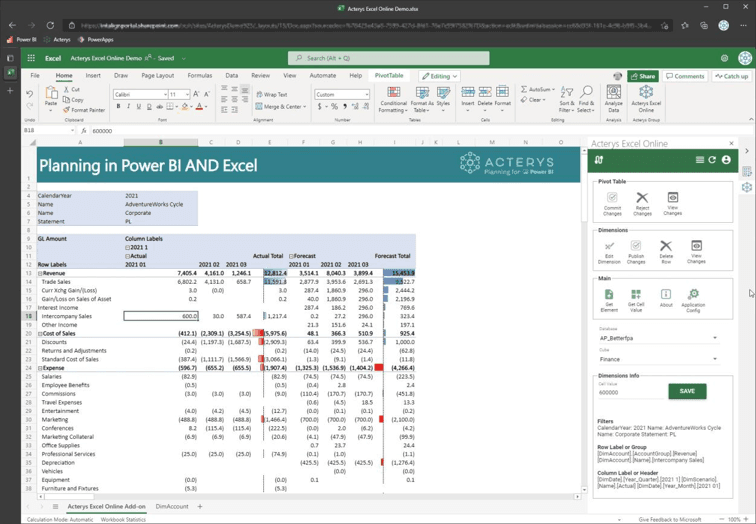Click the Get Element icon

point(609,300)
